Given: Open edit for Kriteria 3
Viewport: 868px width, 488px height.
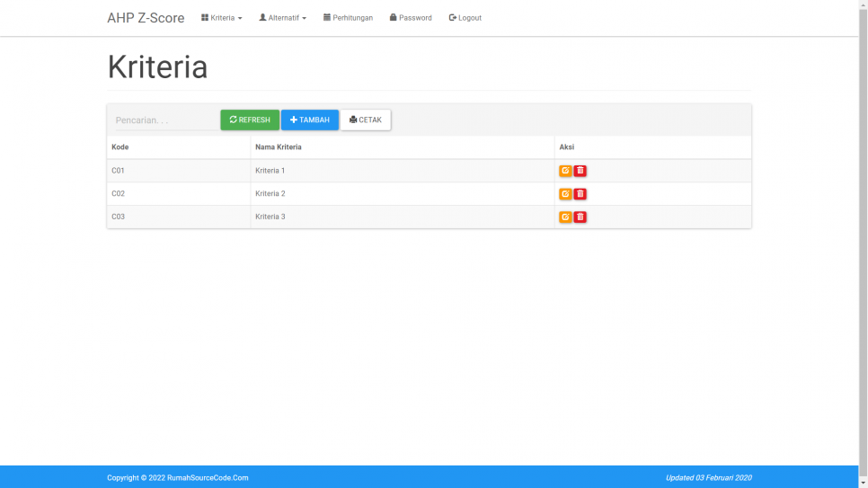Looking at the screenshot, I should click(565, 217).
